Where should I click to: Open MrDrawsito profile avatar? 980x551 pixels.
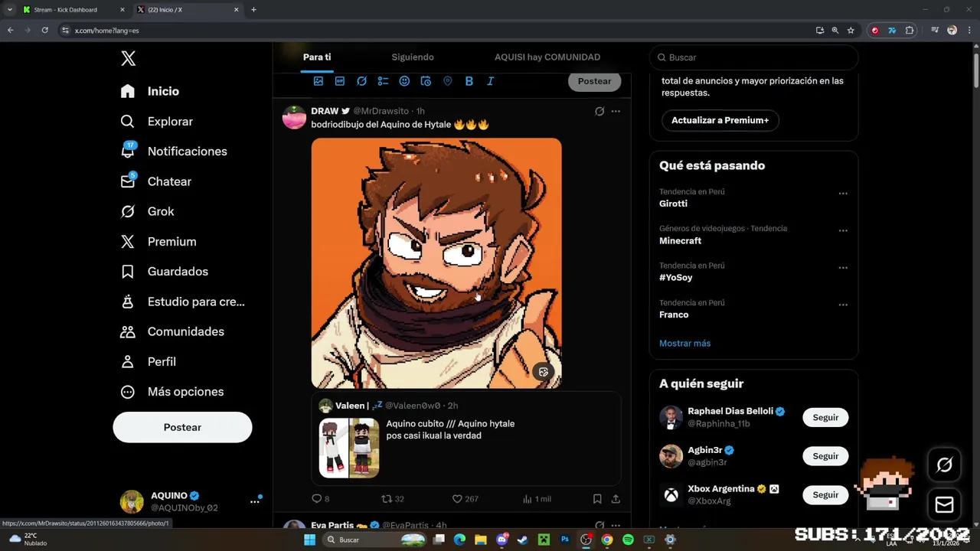click(x=294, y=117)
